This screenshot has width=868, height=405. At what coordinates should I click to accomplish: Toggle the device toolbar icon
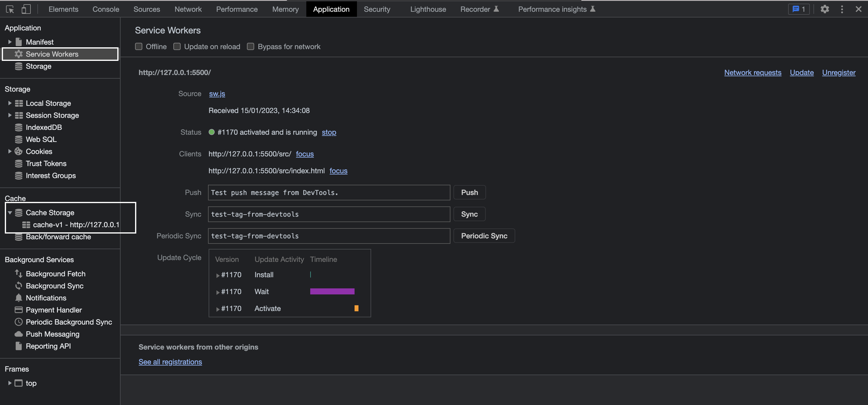coord(26,9)
